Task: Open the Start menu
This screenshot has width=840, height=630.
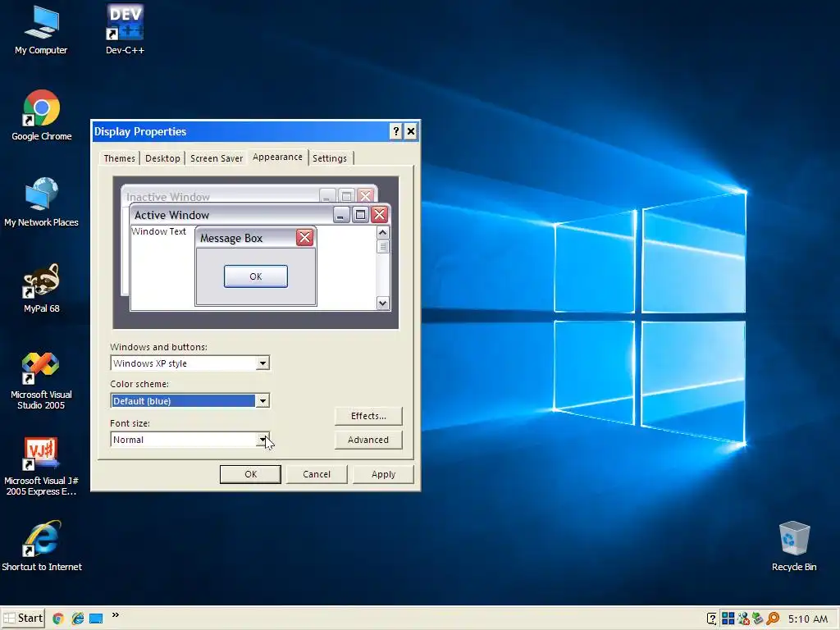Action: coord(23,619)
